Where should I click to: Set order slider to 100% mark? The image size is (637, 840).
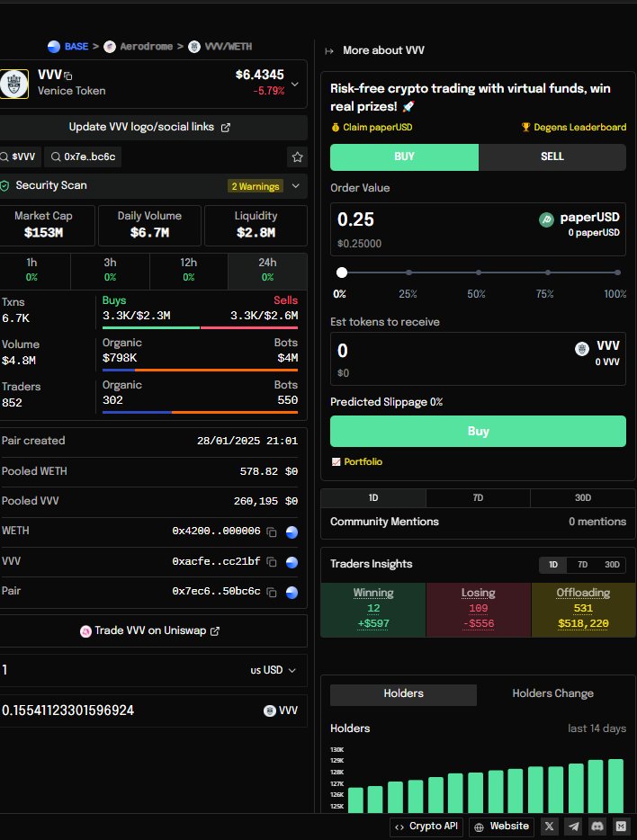(x=617, y=273)
